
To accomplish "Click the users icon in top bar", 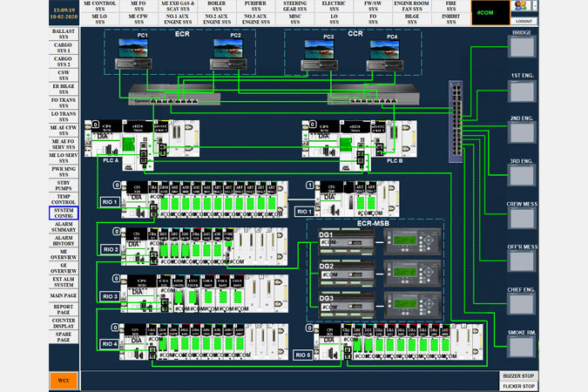I will 521,5.
